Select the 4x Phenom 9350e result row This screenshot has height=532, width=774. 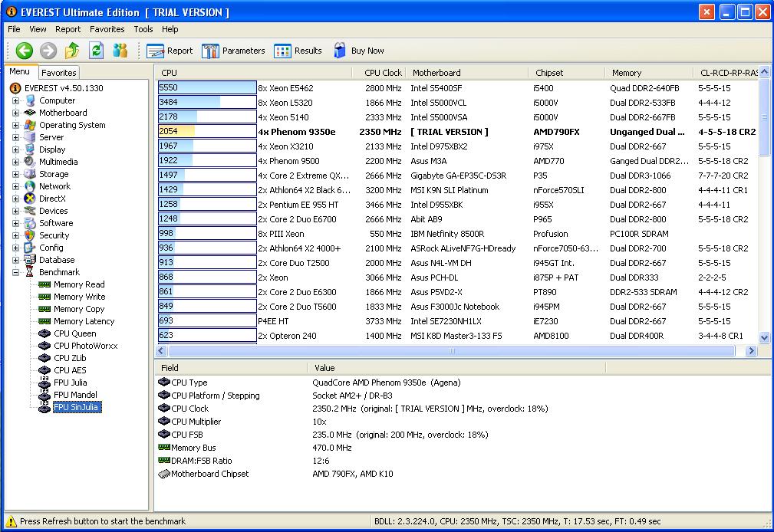(457, 132)
